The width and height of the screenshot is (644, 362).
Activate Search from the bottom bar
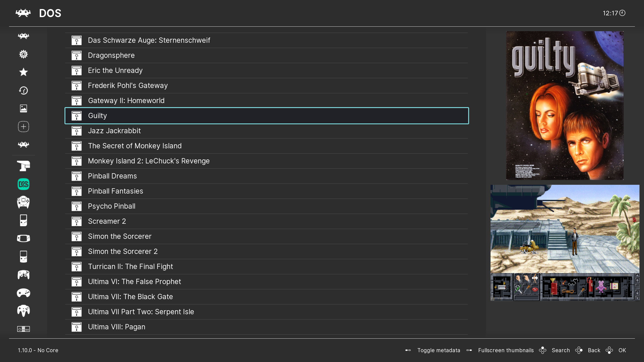tap(560, 350)
